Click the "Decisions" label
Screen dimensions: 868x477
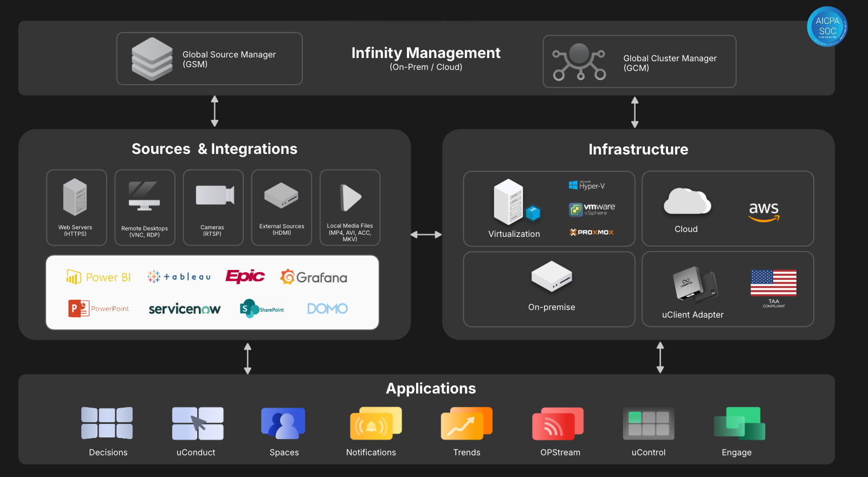click(108, 452)
